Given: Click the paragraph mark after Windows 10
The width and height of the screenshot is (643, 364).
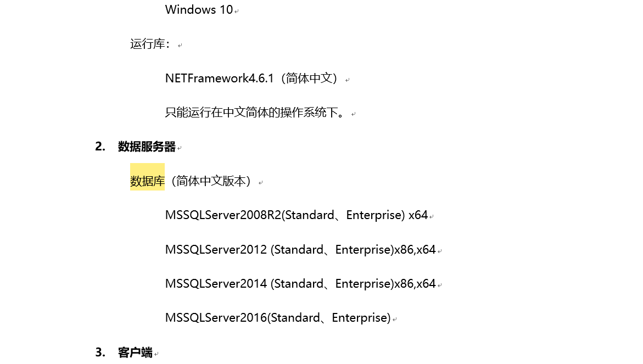Looking at the screenshot, I should 237,12.
